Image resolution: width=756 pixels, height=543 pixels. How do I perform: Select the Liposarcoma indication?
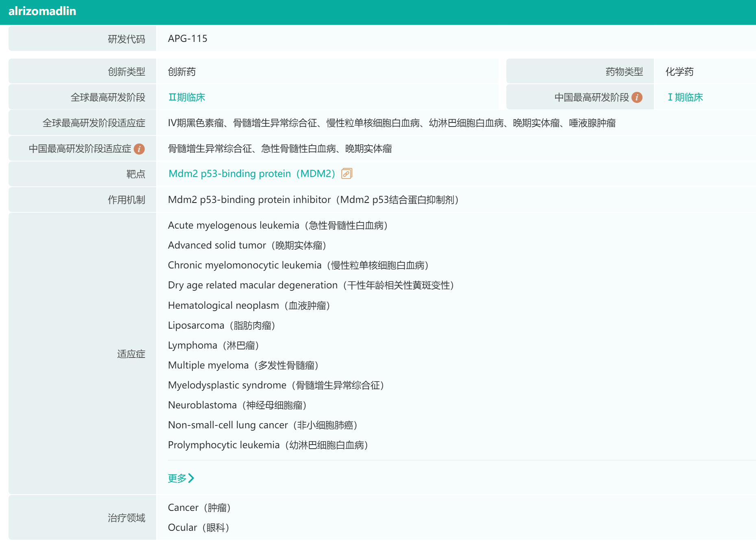[221, 325]
